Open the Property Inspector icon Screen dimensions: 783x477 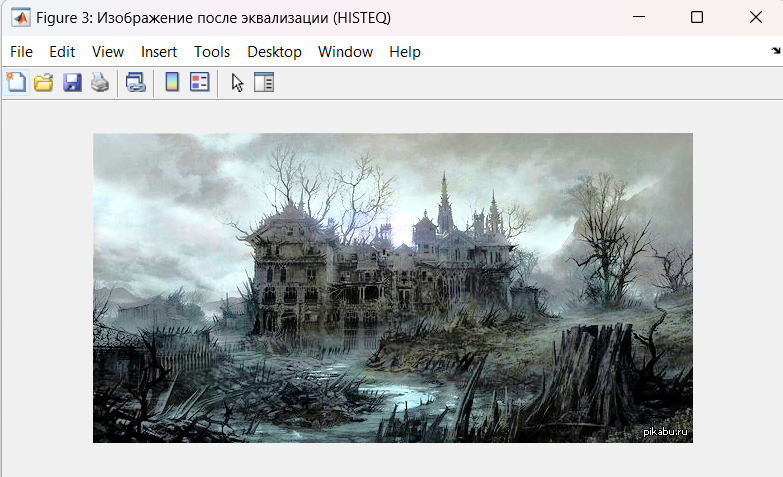[264, 82]
